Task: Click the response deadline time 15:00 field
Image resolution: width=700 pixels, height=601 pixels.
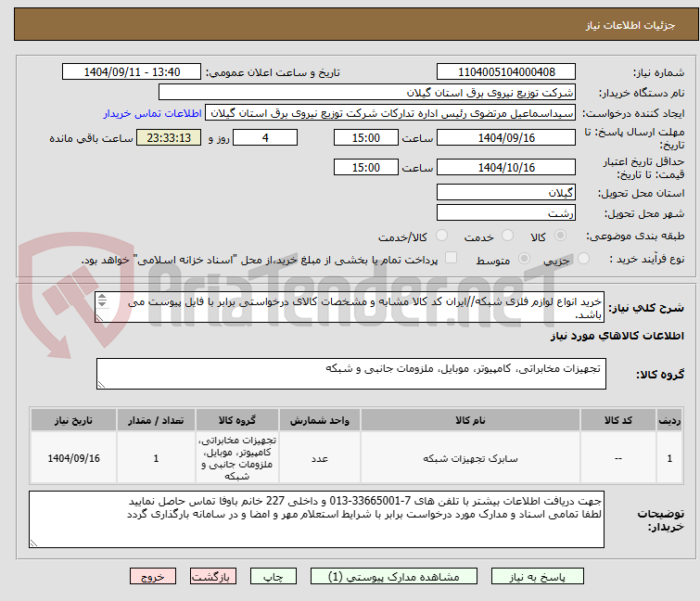Action: tap(365, 137)
